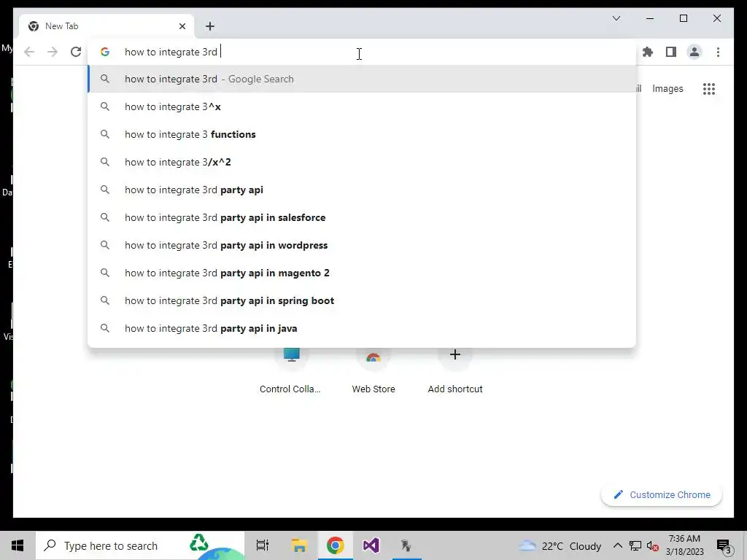Go back using the back arrow
747x560 pixels.
29,52
